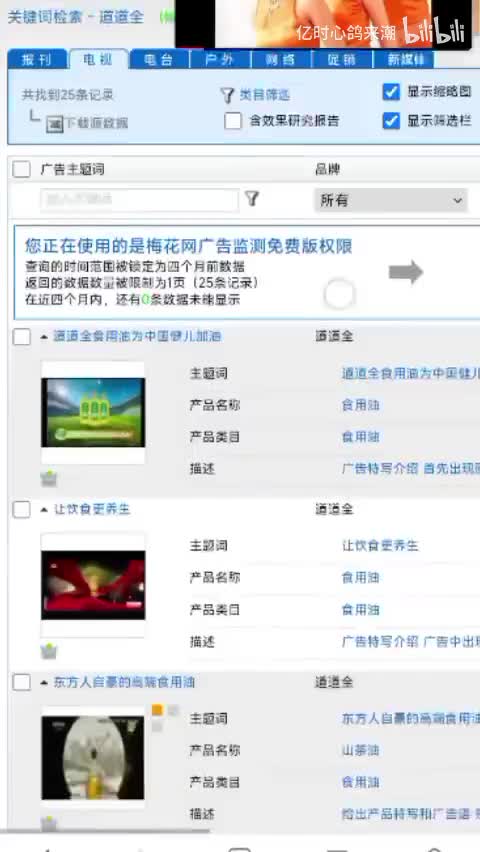Click the gray right arrow in the notice

coord(406,272)
